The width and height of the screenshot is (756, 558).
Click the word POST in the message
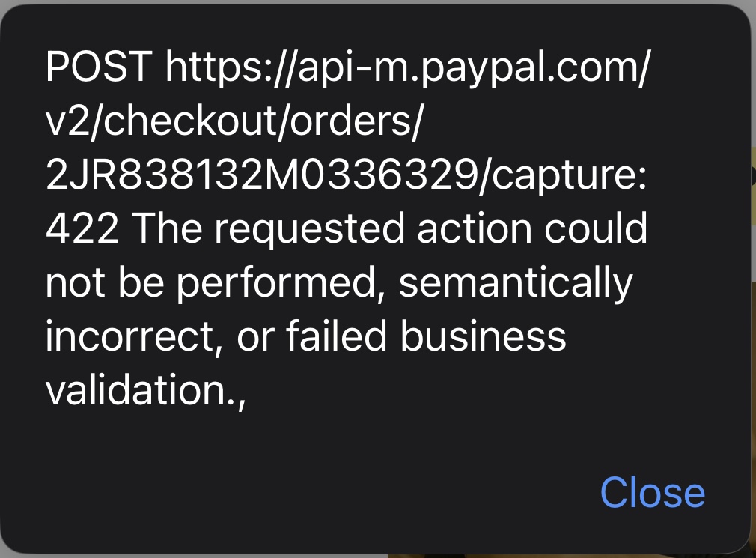tap(99, 67)
